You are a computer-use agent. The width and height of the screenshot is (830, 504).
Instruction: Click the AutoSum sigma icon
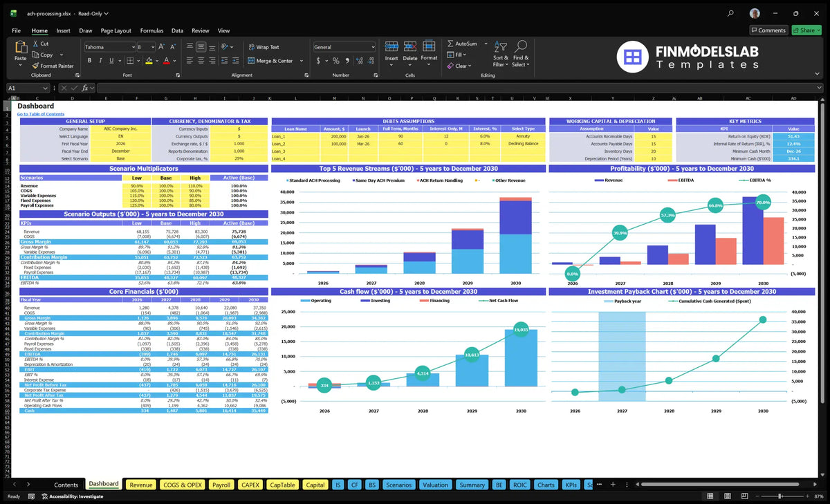coord(450,44)
